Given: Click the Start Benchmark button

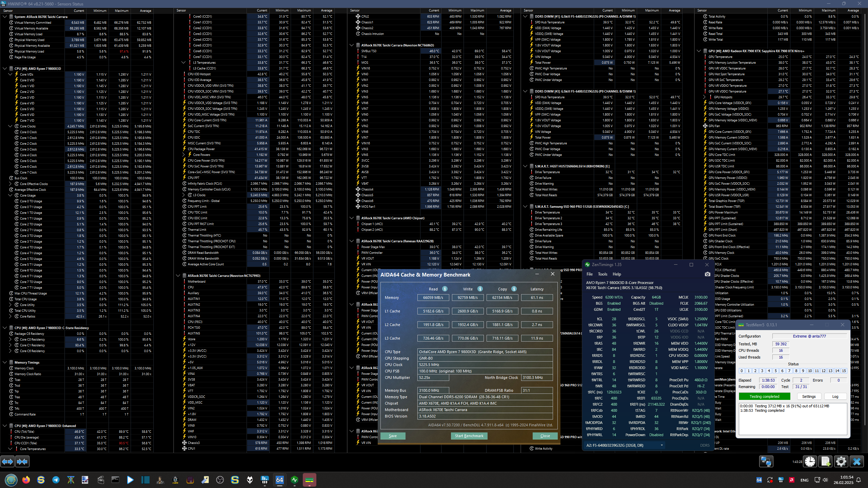Looking at the screenshot, I should pyautogui.click(x=469, y=436).
